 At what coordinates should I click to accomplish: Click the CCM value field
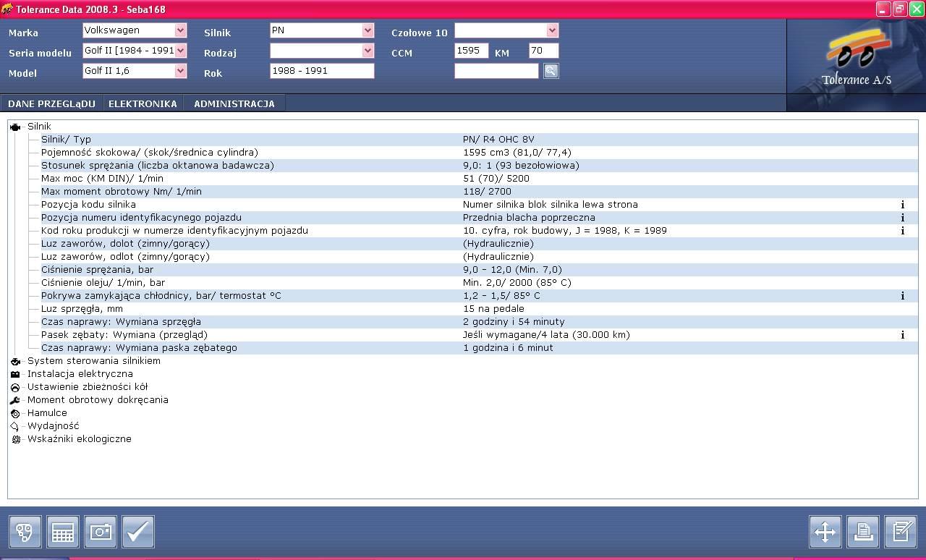point(472,51)
